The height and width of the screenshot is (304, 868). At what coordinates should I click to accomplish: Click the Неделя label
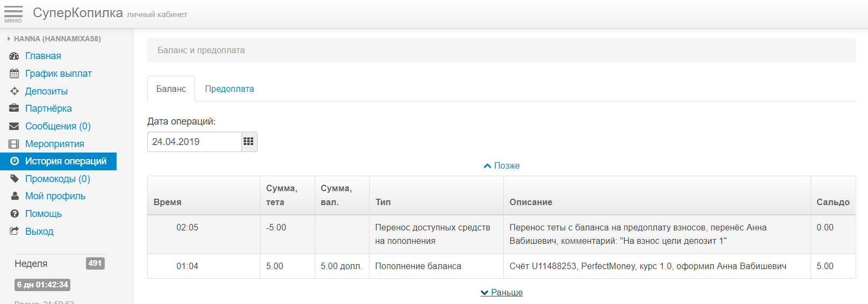click(31, 264)
